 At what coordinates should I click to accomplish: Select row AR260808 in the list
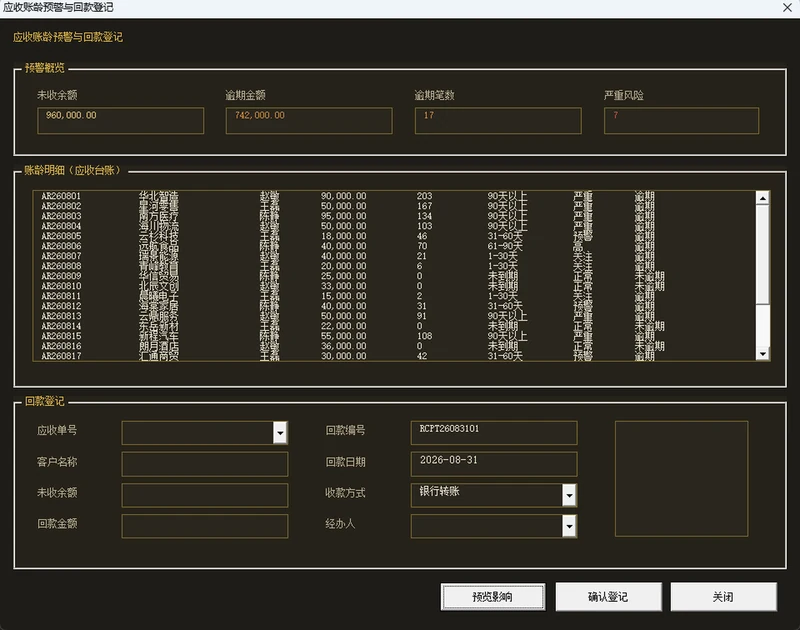pos(394,266)
